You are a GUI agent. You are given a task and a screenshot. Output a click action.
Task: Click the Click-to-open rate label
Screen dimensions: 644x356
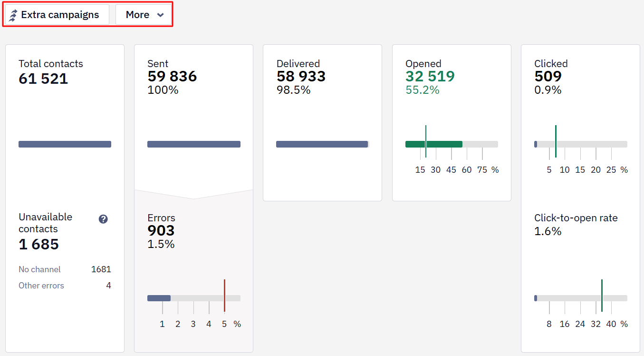(x=576, y=218)
